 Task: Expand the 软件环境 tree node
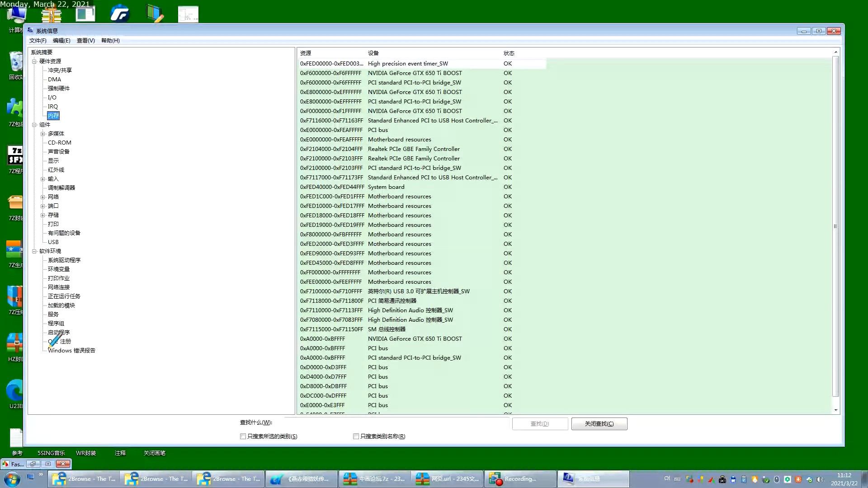coord(34,250)
